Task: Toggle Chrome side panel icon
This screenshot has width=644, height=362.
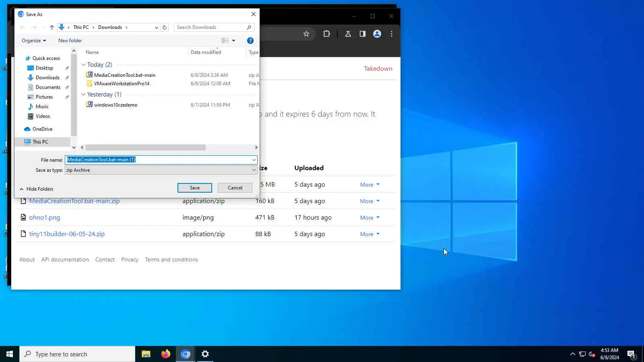Action: click(x=362, y=34)
